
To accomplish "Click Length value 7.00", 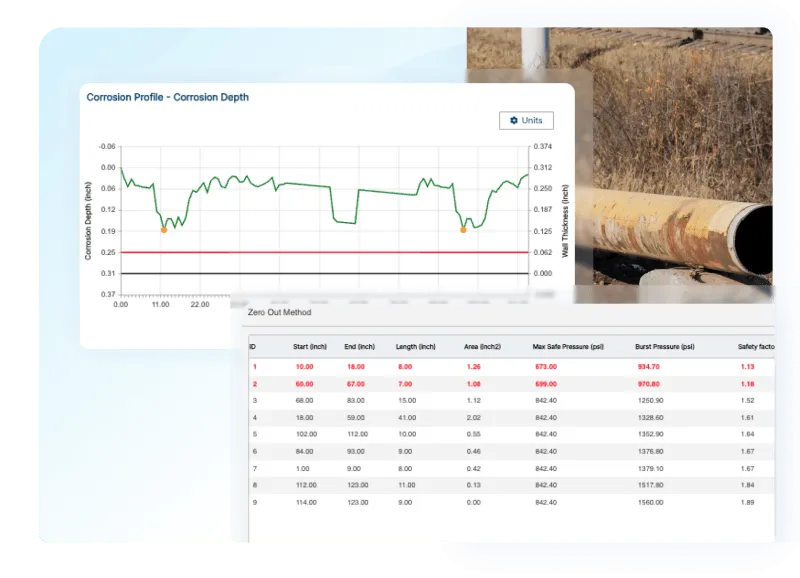I will 405,384.
